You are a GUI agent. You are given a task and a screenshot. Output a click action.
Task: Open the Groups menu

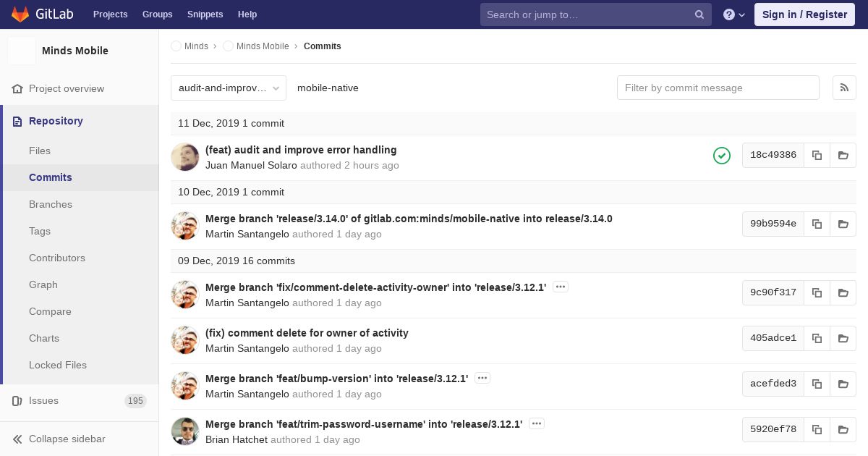pyautogui.click(x=157, y=14)
